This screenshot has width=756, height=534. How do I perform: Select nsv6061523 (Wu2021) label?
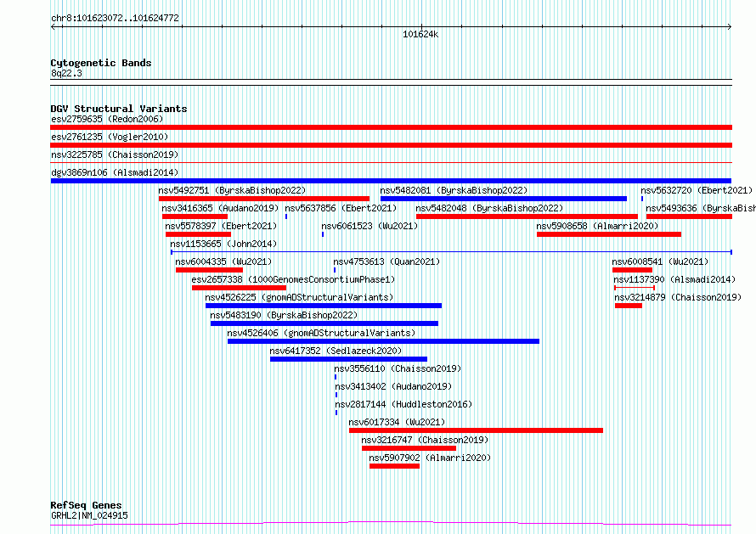(x=370, y=226)
